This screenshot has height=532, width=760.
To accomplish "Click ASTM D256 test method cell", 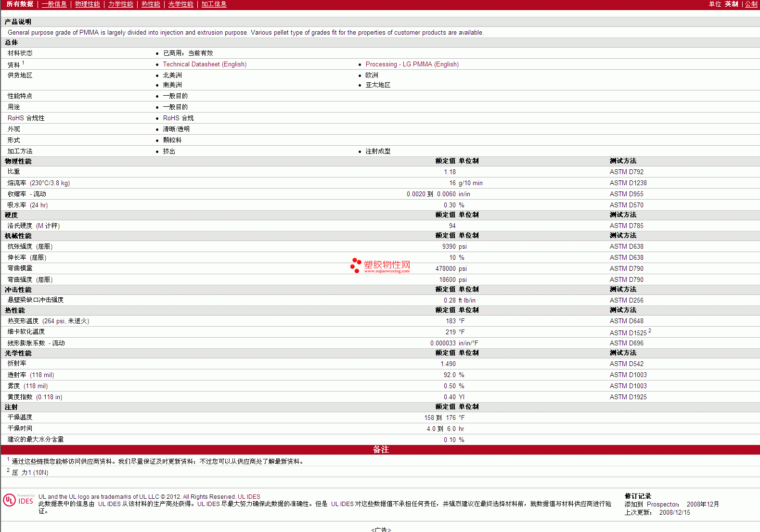I will (626, 301).
